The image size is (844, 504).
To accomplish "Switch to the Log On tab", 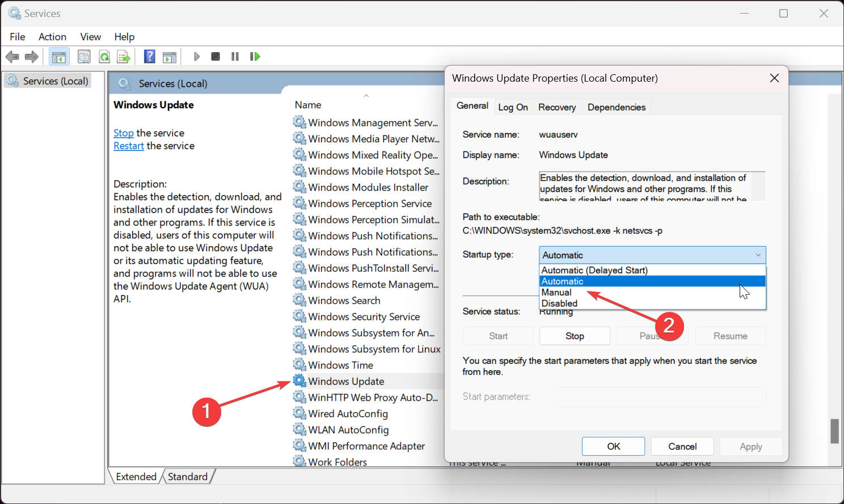I will pyautogui.click(x=513, y=107).
